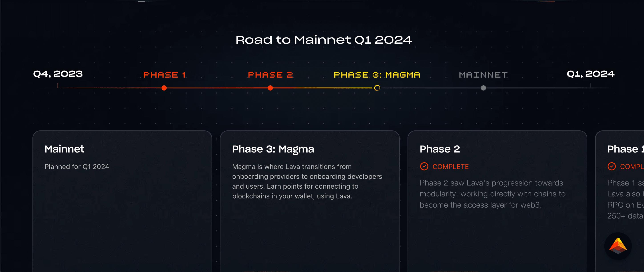
Task: Click the Phase 2 COMPLETE checkmark icon
Action: point(424,166)
